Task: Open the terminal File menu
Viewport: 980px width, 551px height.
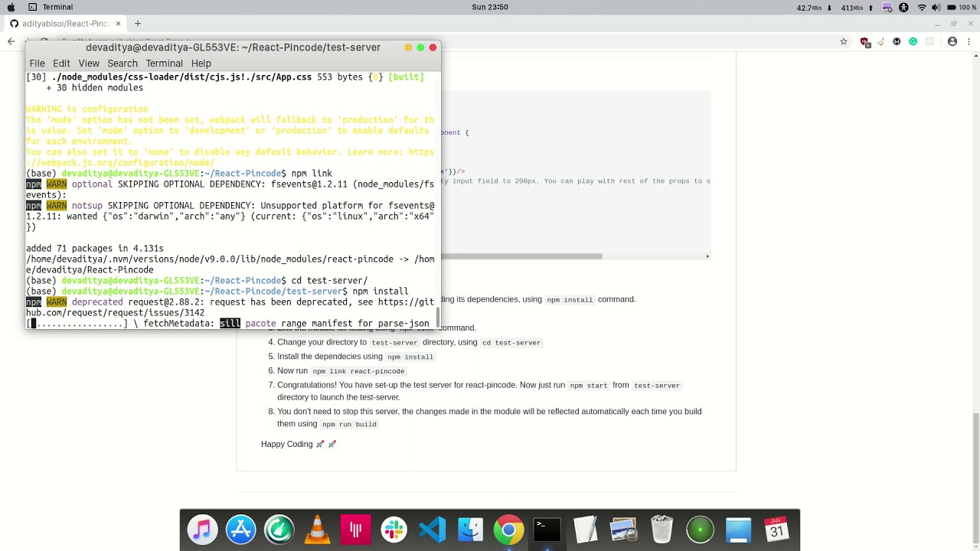Action: [x=37, y=64]
